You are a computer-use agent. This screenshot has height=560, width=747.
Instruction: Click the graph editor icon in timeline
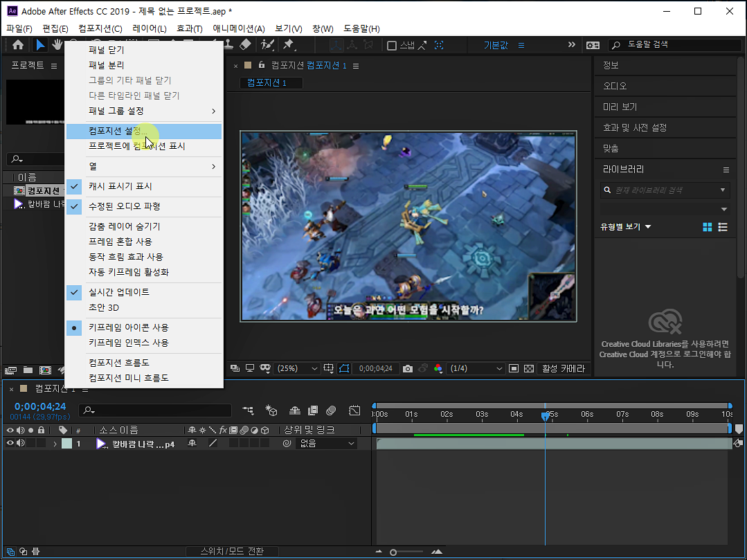(x=354, y=410)
